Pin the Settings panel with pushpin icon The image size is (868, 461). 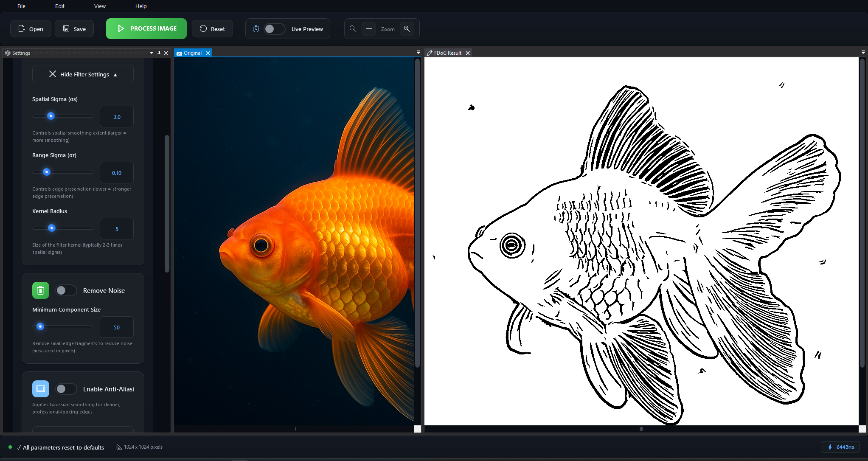159,53
